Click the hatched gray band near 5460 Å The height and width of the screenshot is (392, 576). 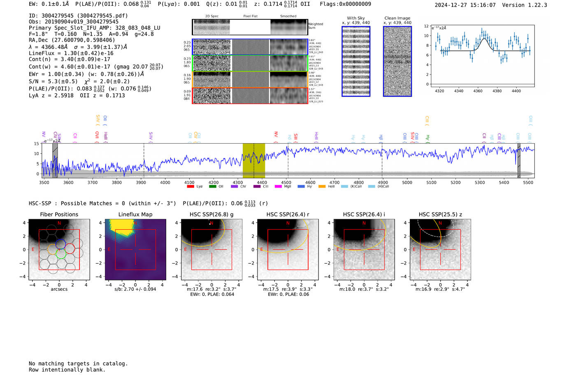click(x=519, y=160)
